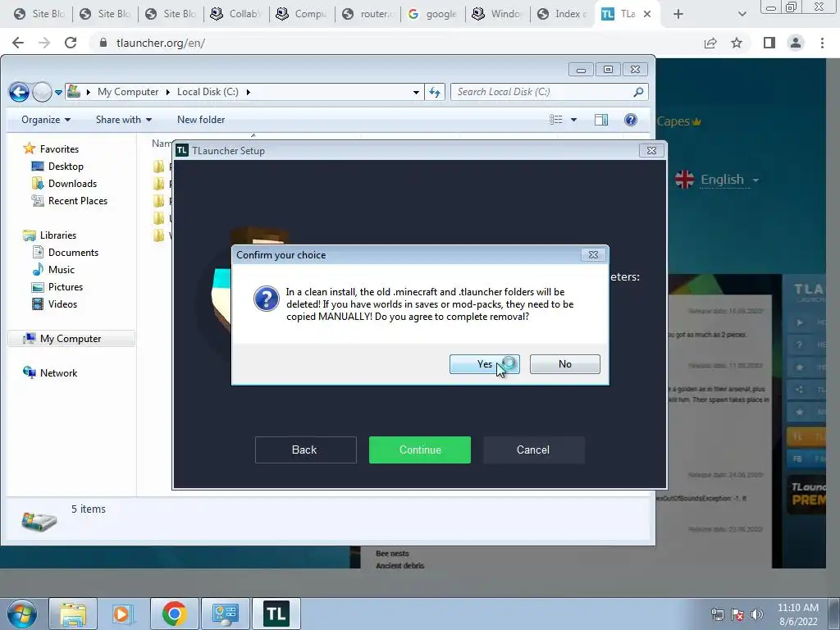840x630 pixels.
Task: Open the Organize menu
Action: coord(46,120)
